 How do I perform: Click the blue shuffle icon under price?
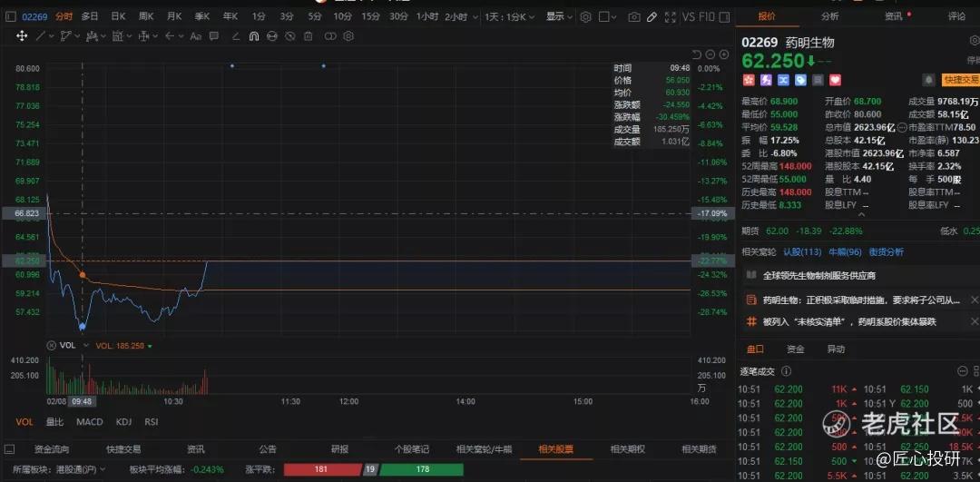[x=782, y=80]
